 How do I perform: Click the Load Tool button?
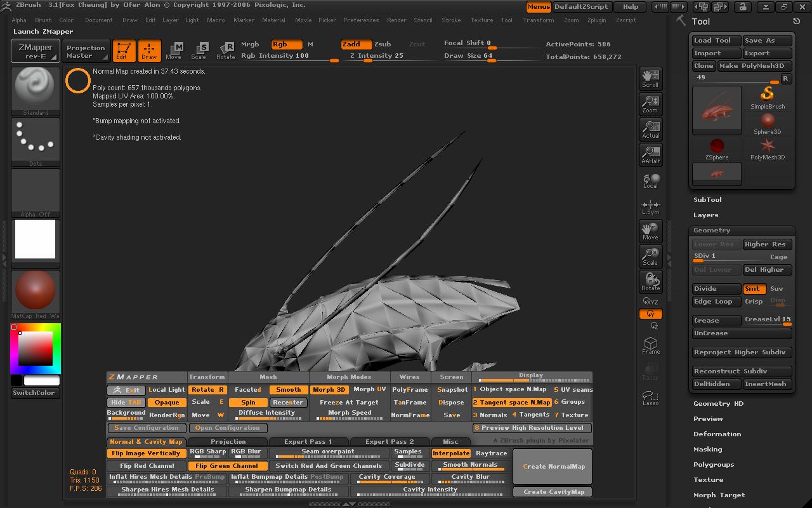(x=716, y=41)
